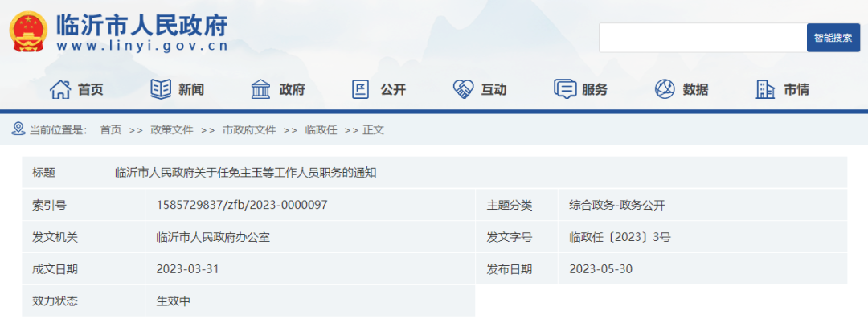Open 政策文件 breadcrumb link

172,130
